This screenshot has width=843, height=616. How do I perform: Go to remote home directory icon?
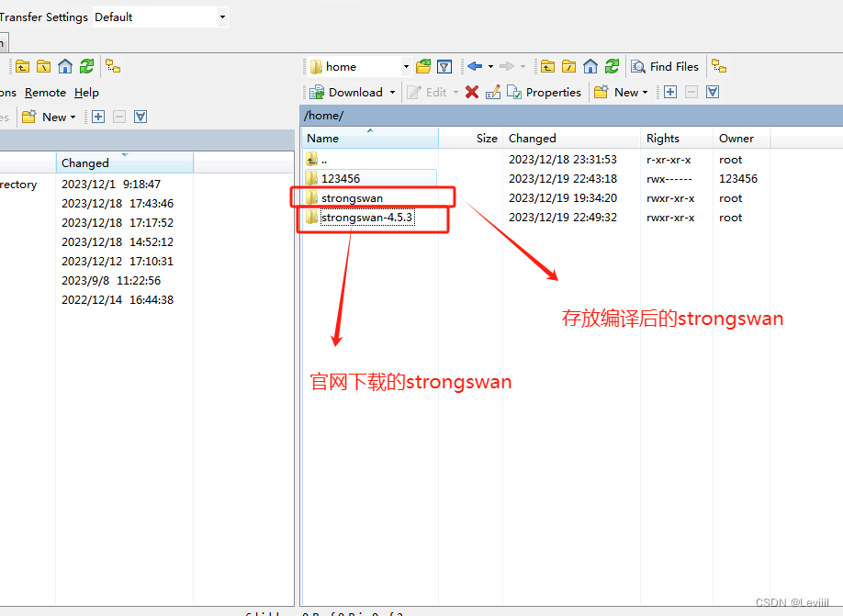click(x=590, y=67)
